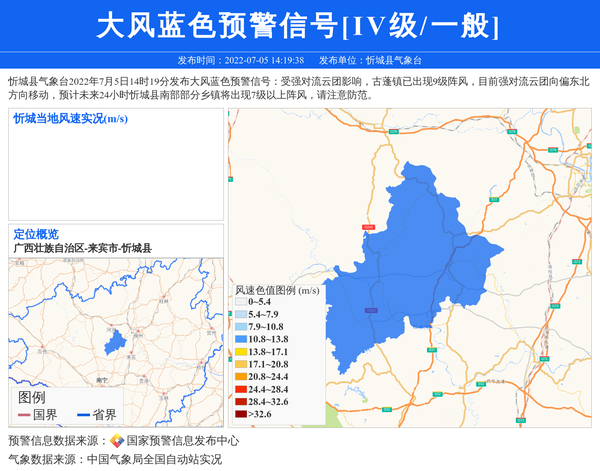
Task: Select the 5.4~7.9 wind speed swatch
Action: 240,314
